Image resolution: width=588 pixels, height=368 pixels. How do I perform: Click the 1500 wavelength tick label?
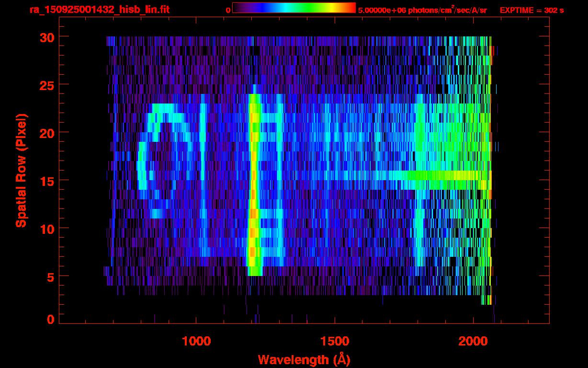click(x=335, y=341)
